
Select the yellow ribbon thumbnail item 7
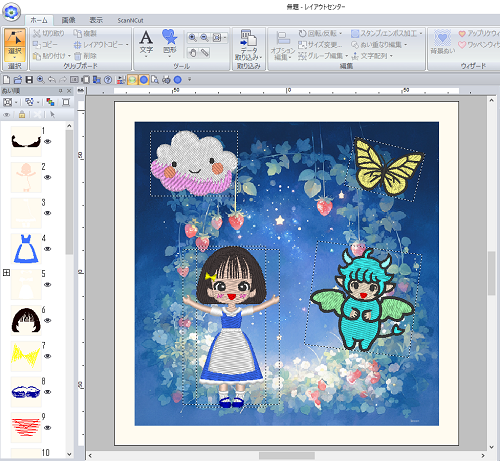(26, 356)
